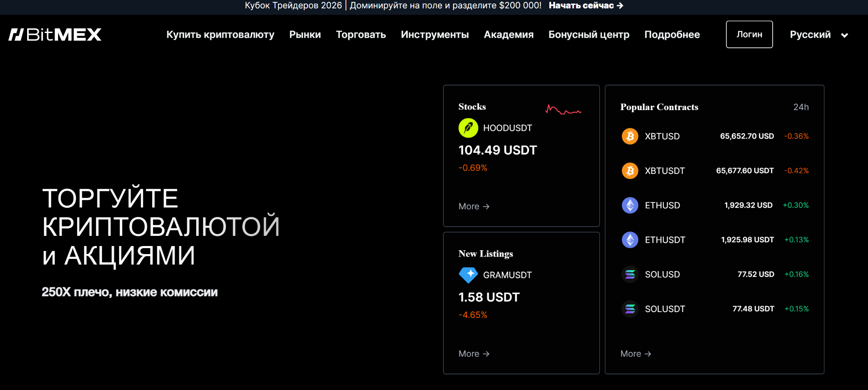Select the XBTUSDT contract name

click(x=665, y=171)
